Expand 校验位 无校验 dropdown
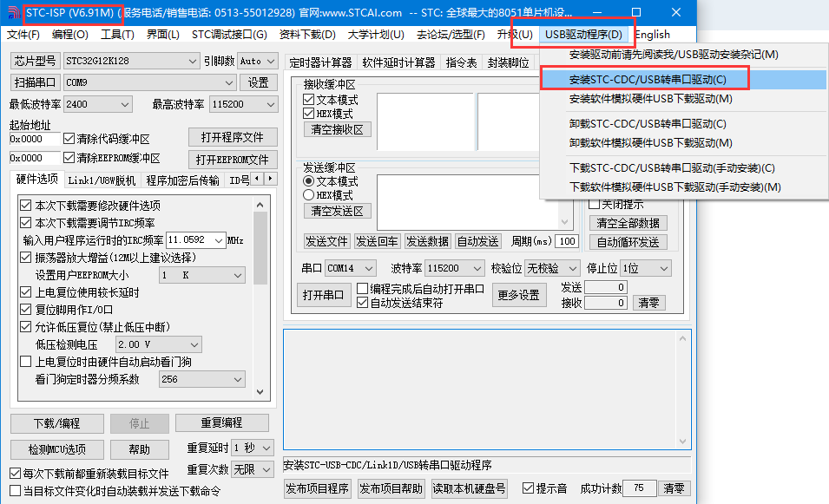 coord(573,268)
